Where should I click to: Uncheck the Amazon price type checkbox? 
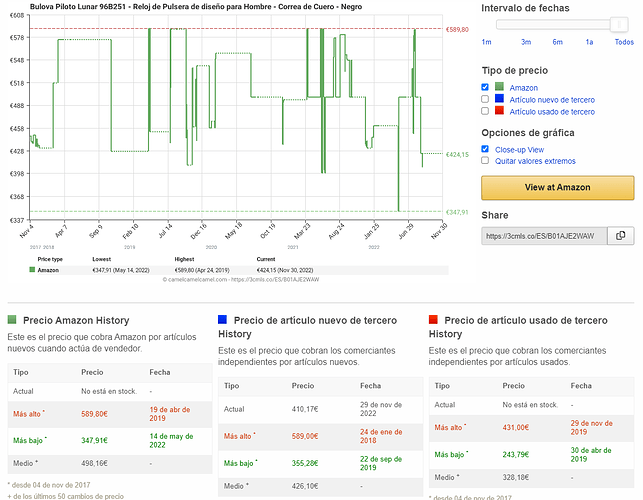[x=485, y=87]
